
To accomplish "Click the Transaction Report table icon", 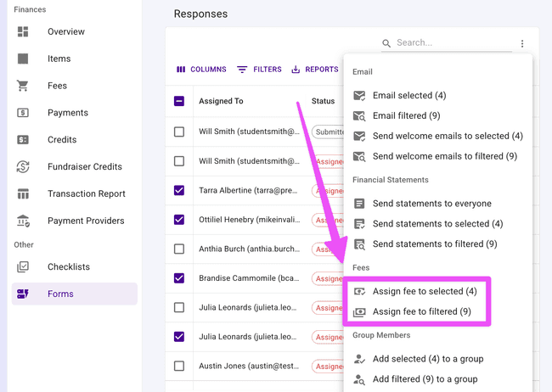I will pos(23,193).
